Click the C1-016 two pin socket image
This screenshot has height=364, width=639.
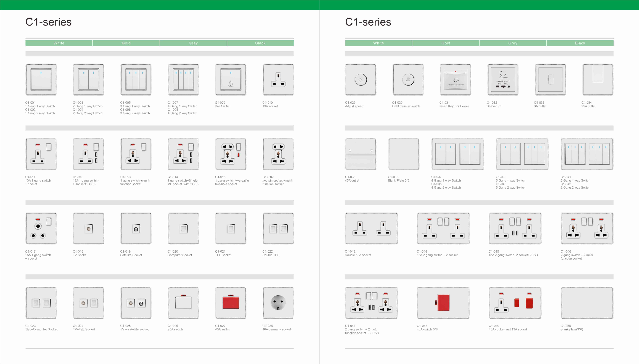click(278, 154)
